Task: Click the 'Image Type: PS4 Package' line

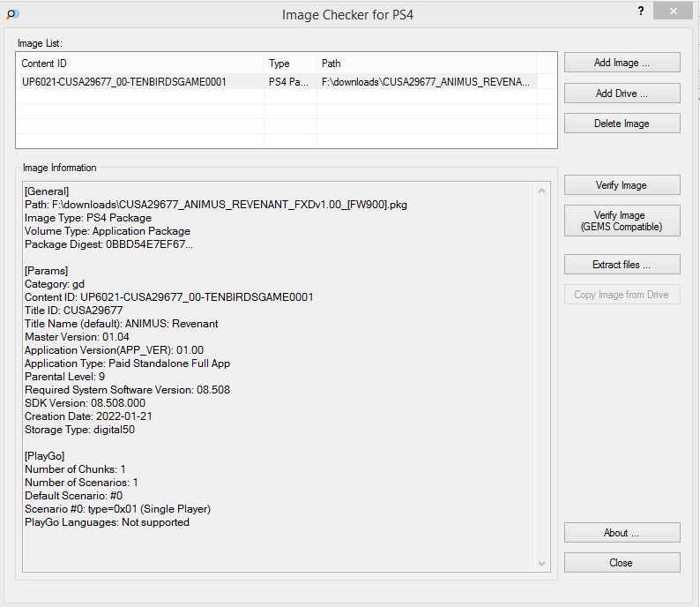Action: [x=88, y=218]
